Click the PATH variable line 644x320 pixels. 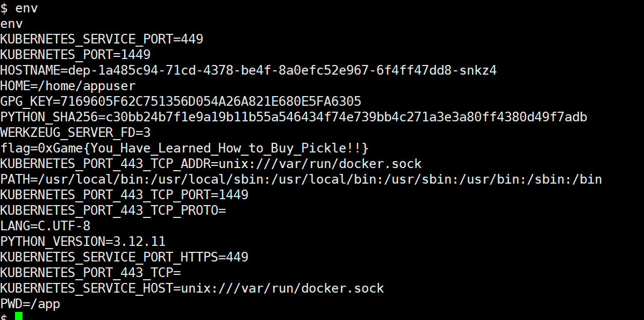click(301, 179)
